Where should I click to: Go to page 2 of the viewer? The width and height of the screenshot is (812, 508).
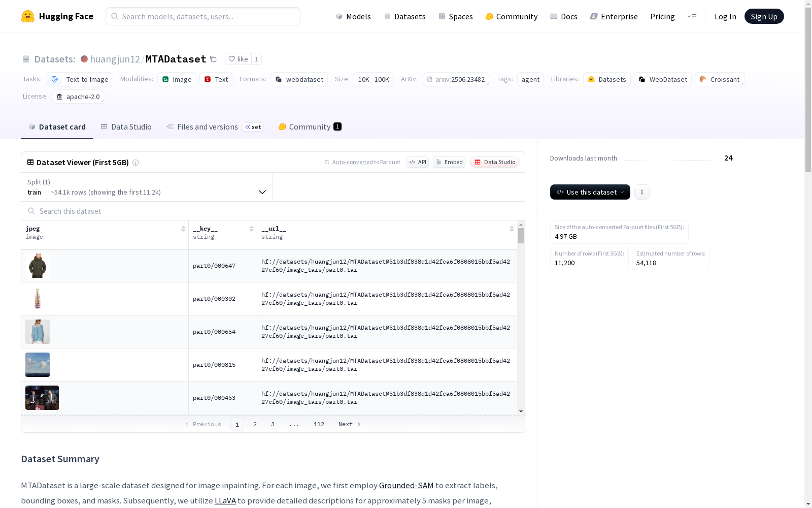(255, 424)
